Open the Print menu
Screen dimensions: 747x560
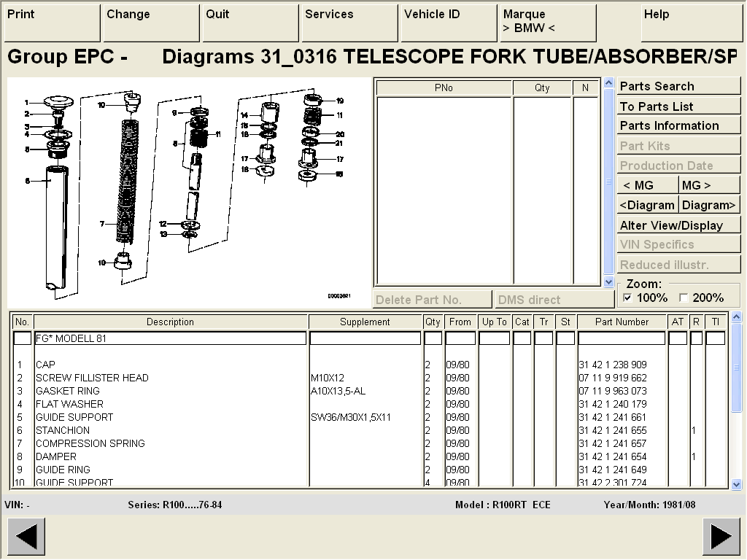pyautogui.click(x=52, y=23)
